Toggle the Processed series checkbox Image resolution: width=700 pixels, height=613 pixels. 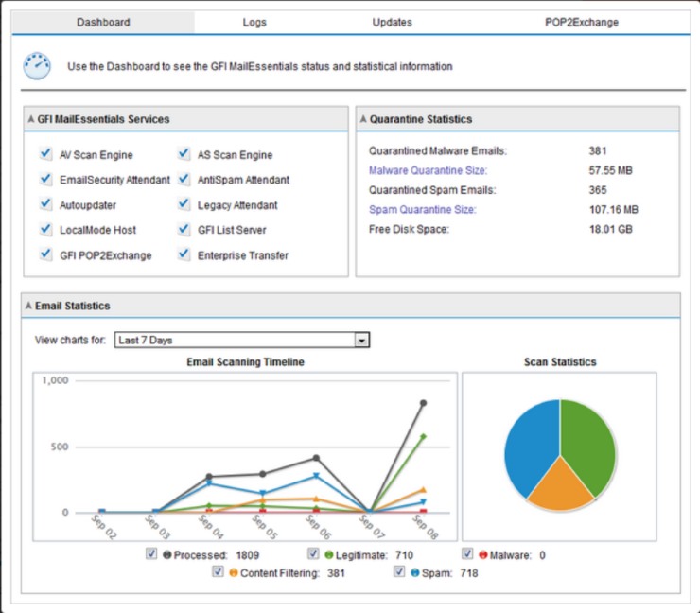pyautogui.click(x=151, y=554)
